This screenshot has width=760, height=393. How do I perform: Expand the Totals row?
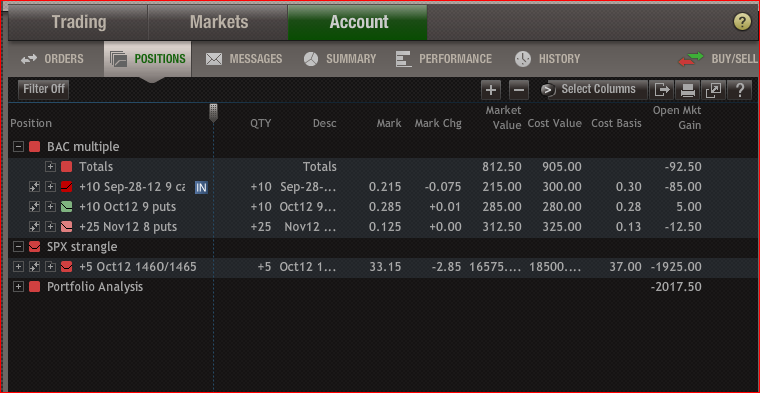point(50,167)
